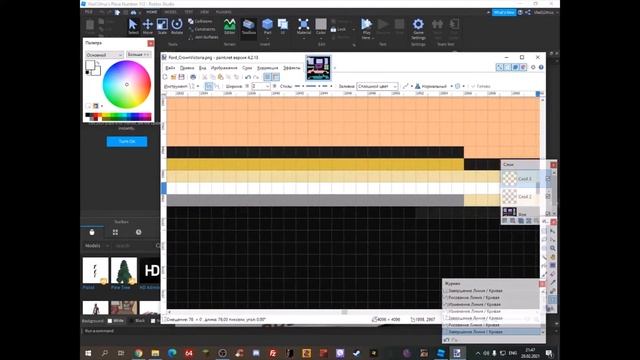Screen dimensions: 640x360
Task: Undo last action in paint.net toolbar
Action: [248, 77]
